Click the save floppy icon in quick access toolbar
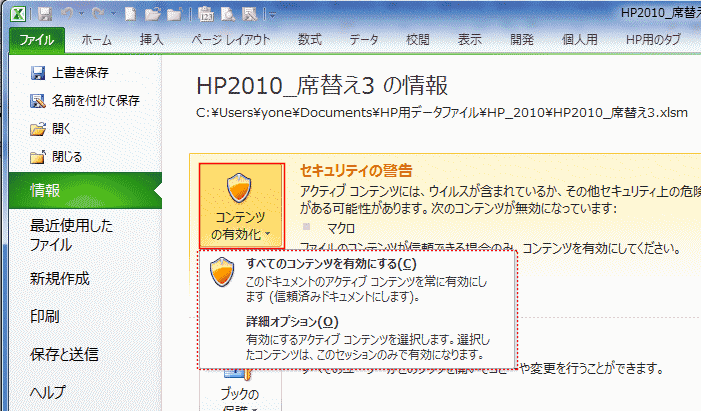701x411 pixels. (x=45, y=14)
